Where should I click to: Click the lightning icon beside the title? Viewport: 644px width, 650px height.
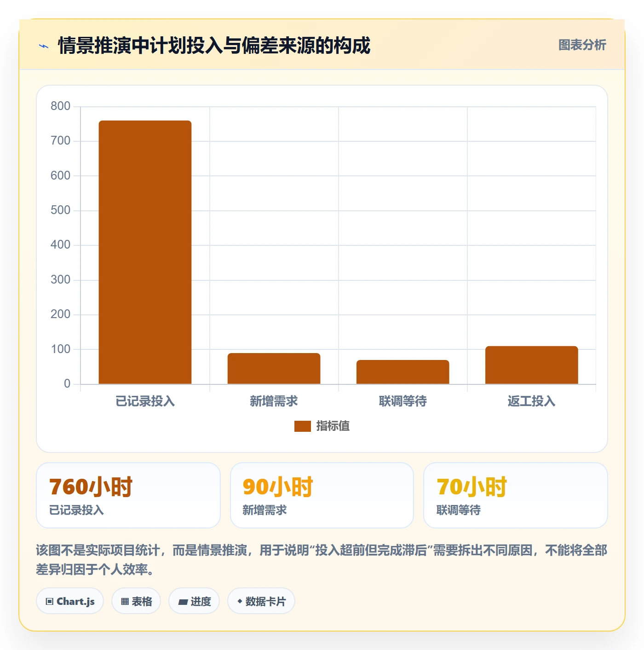tap(44, 46)
